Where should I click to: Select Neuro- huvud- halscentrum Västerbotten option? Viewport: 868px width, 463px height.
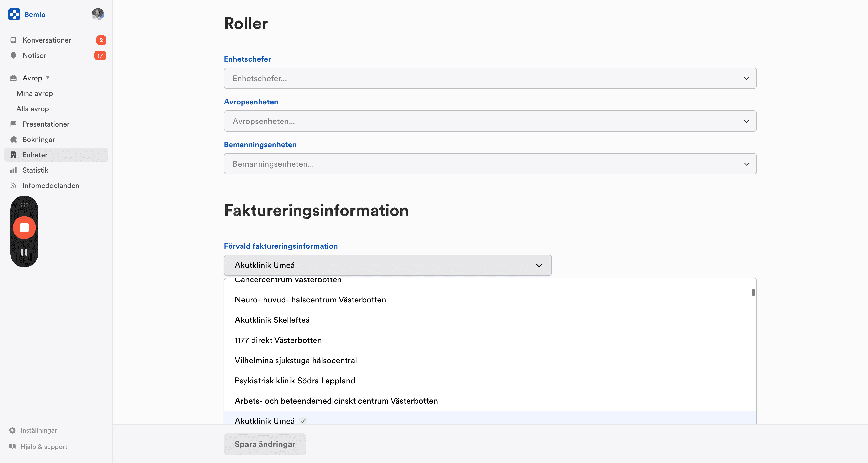click(490, 300)
